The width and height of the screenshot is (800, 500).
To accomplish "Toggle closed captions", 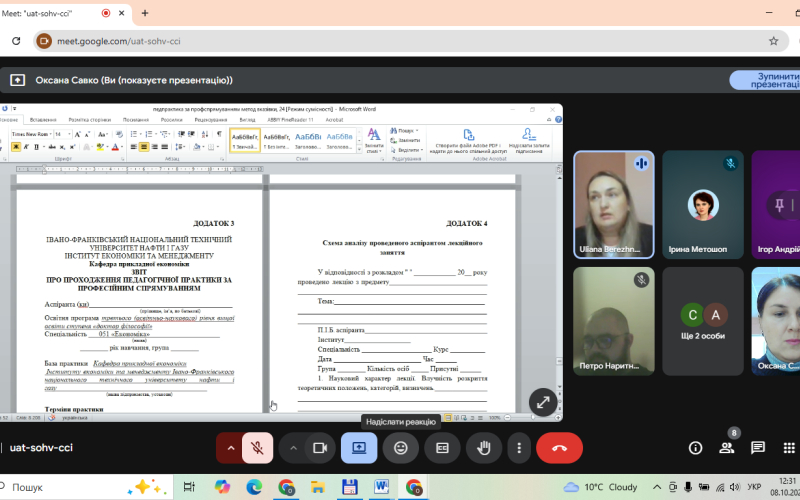I will [441, 448].
